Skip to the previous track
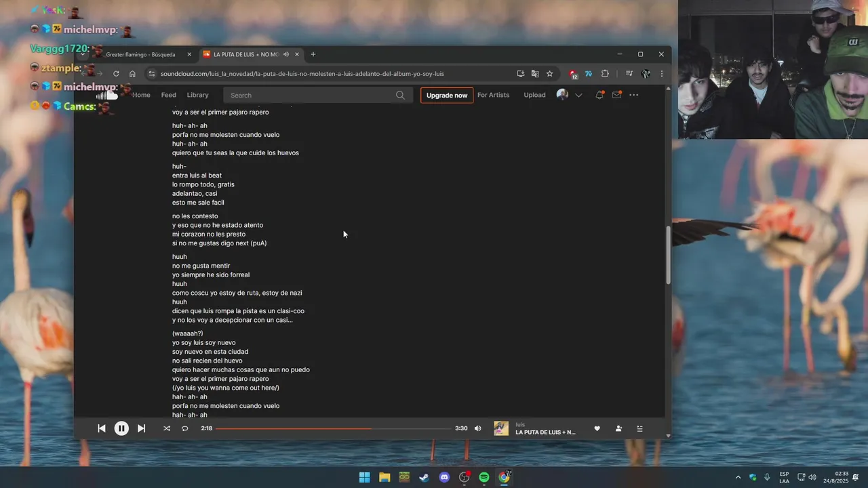 coord(102,428)
